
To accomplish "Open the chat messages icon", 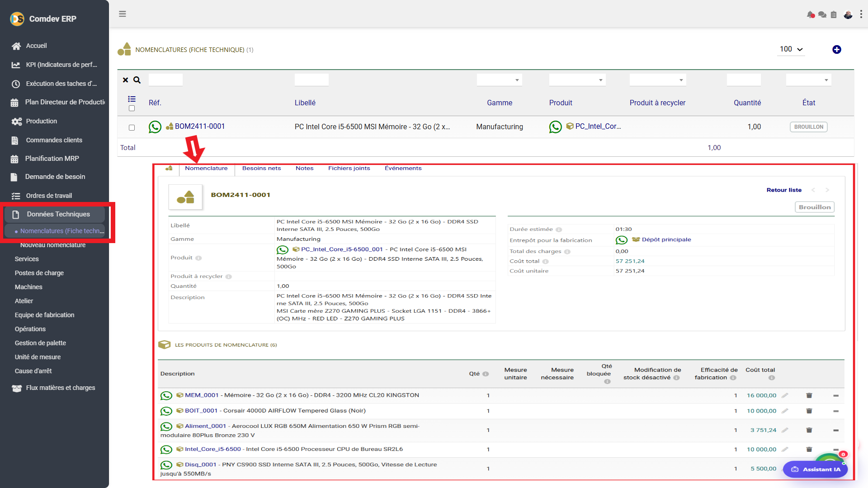I will [x=822, y=14].
